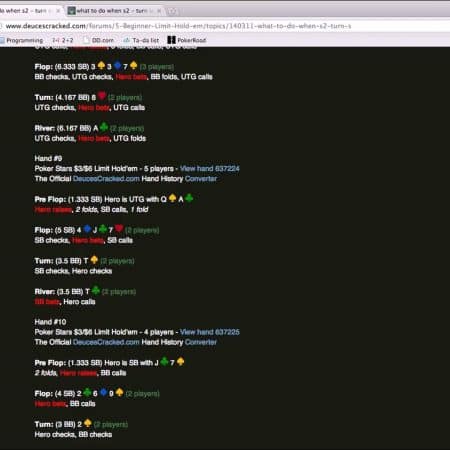The image size is (450, 450).
Task: Click 'River: (3.5 BB)' label
Action: (x=59, y=292)
